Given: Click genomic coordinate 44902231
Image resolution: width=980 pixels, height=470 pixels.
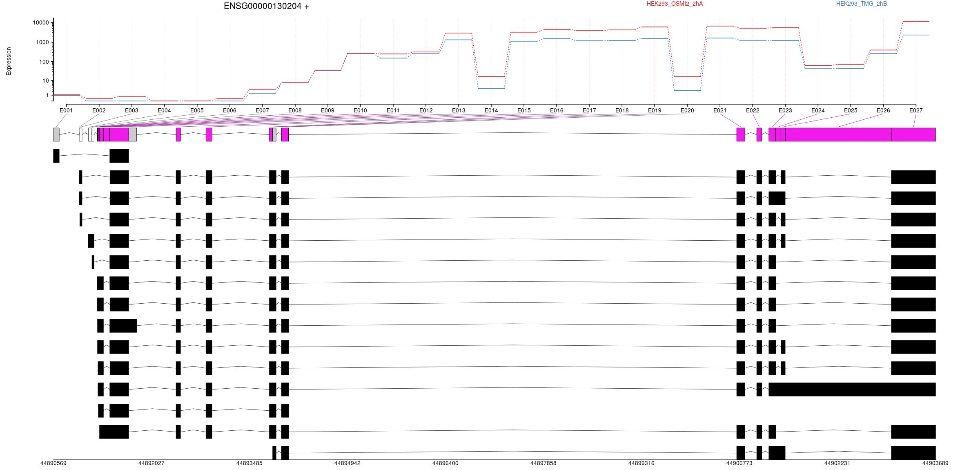Looking at the screenshot, I should [837, 463].
